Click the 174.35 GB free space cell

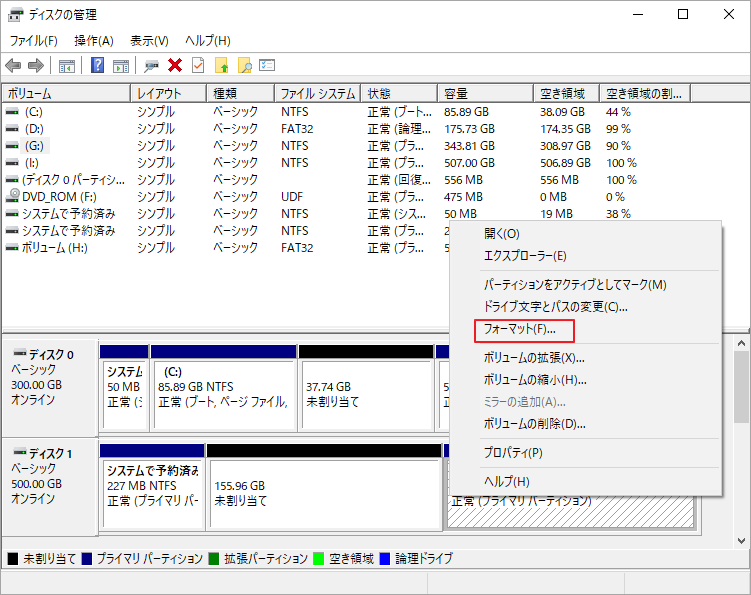[565, 129]
